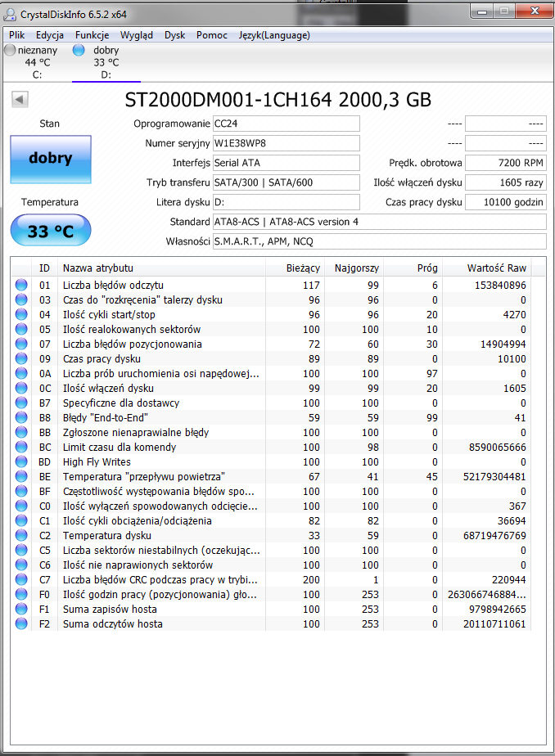Select the 'Liczba błędów odczytu' row text

point(113,285)
